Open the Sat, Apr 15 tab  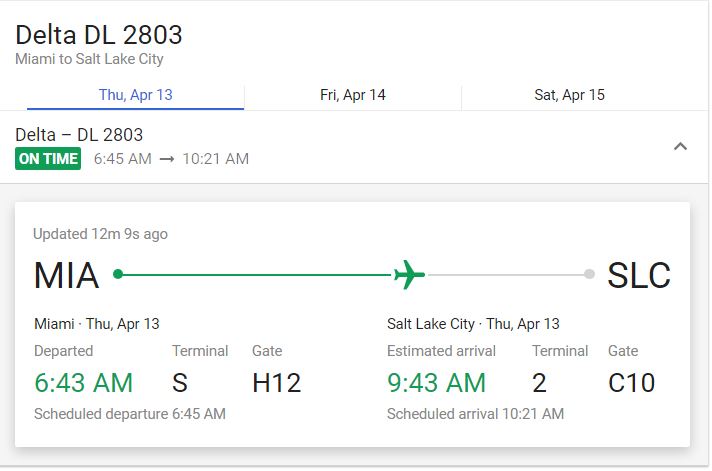tap(569, 95)
